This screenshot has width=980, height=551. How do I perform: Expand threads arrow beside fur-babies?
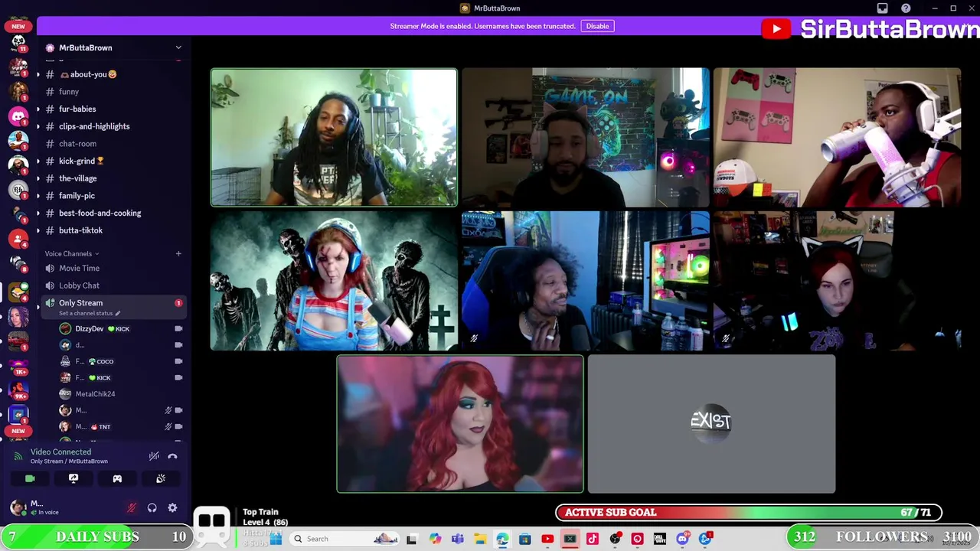tap(38, 109)
